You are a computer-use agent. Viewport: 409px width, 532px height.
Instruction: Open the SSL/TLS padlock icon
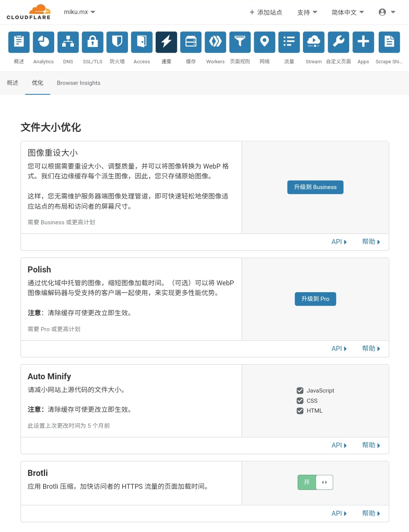tap(93, 42)
